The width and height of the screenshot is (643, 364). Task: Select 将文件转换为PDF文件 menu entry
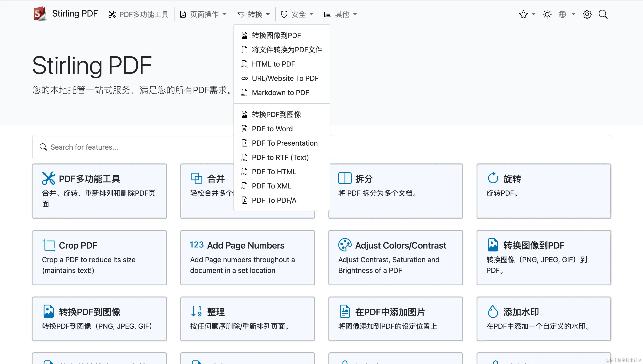282,50
